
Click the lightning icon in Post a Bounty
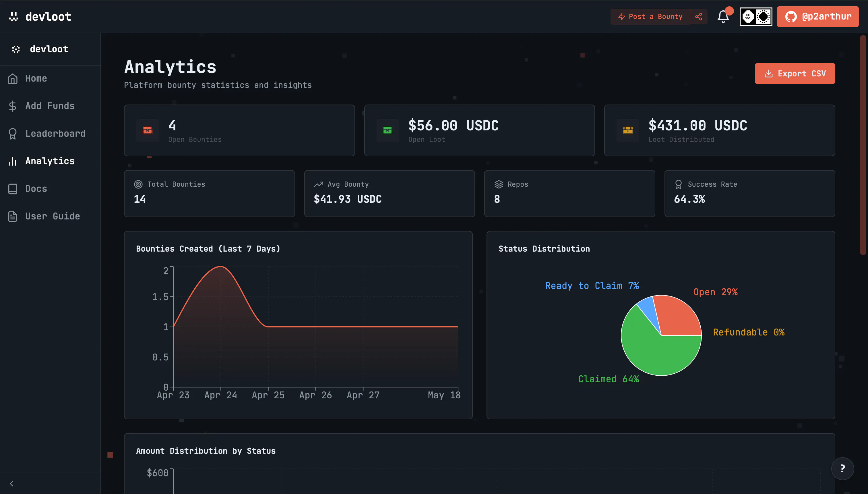pos(621,17)
